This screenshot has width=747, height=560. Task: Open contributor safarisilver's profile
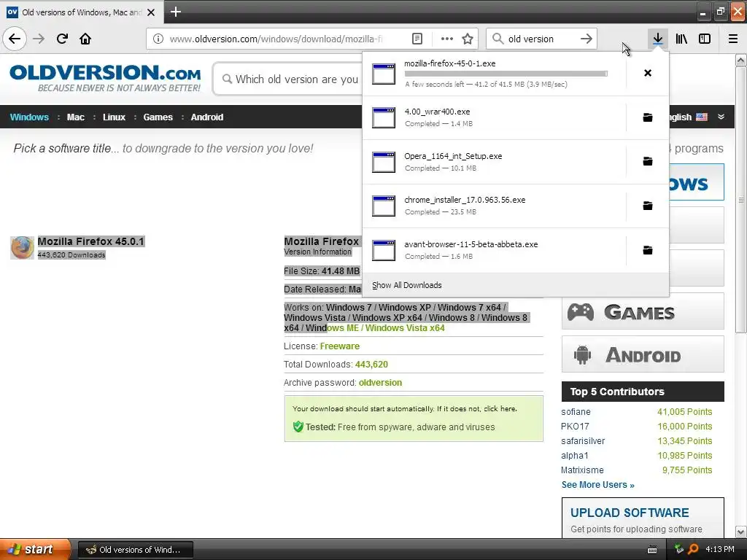pyautogui.click(x=583, y=441)
